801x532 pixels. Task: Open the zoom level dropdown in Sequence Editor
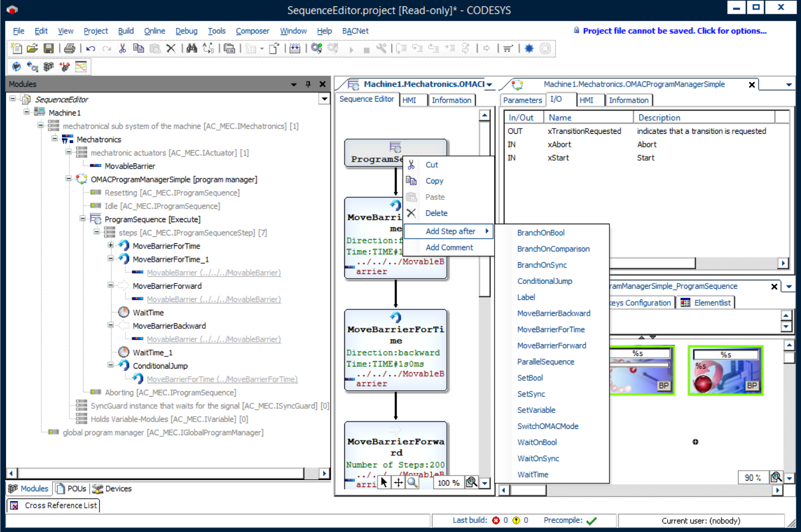pyautogui.click(x=485, y=482)
